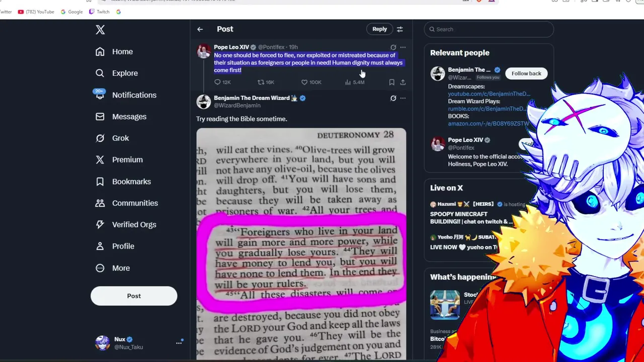Click Benjamin's avatar in main post

(204, 102)
